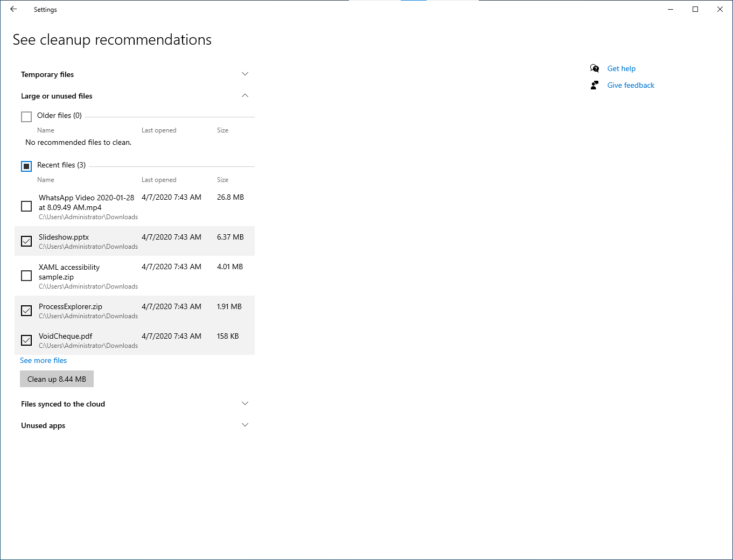Click the Get help link text
The image size is (733, 560).
pyautogui.click(x=622, y=68)
